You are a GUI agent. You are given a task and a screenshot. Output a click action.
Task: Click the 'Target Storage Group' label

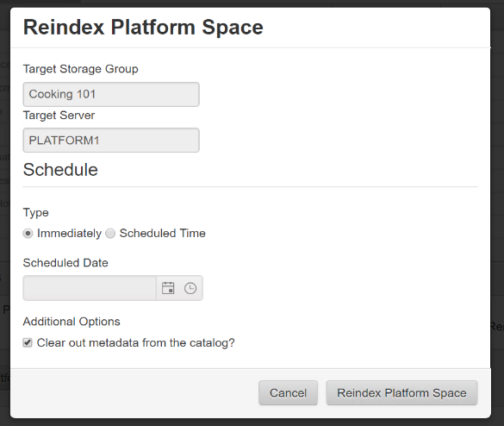(81, 69)
